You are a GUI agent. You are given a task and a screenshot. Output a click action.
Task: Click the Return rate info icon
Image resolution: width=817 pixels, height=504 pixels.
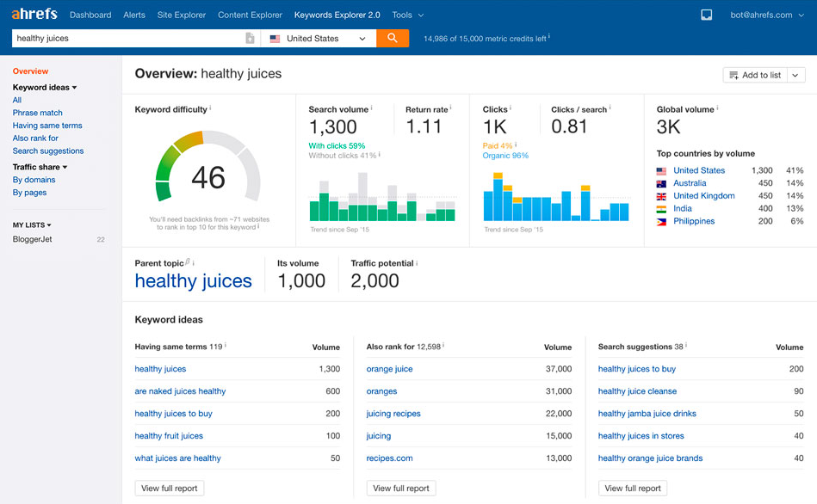coord(449,108)
